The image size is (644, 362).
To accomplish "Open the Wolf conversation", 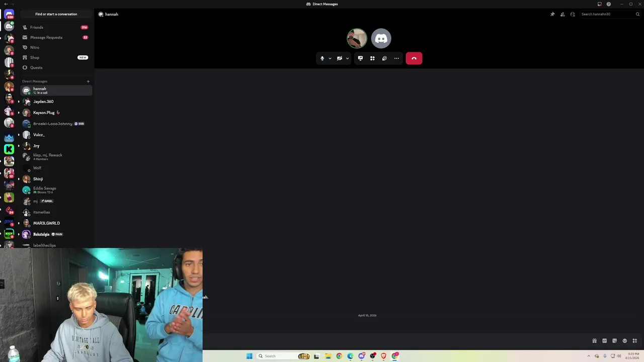I will click(x=56, y=168).
